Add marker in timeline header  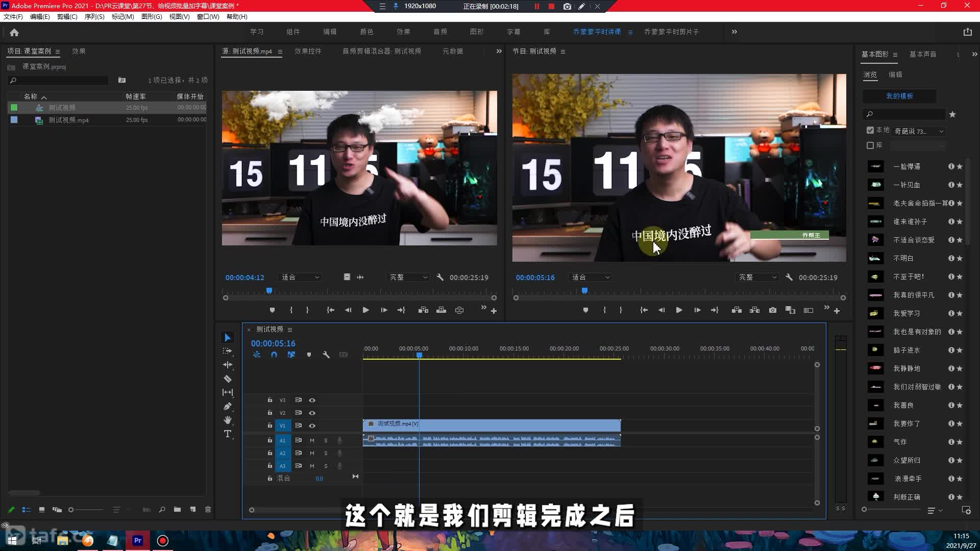(x=309, y=355)
